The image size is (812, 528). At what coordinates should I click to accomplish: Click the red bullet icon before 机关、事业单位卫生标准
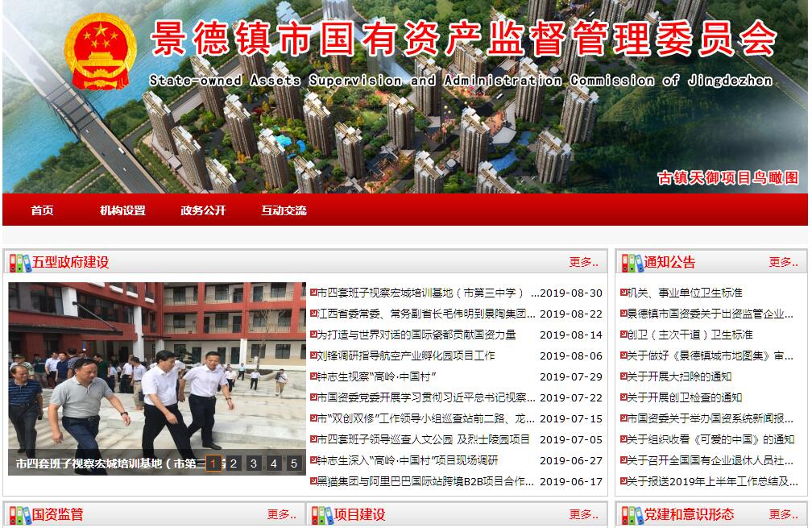(623, 293)
